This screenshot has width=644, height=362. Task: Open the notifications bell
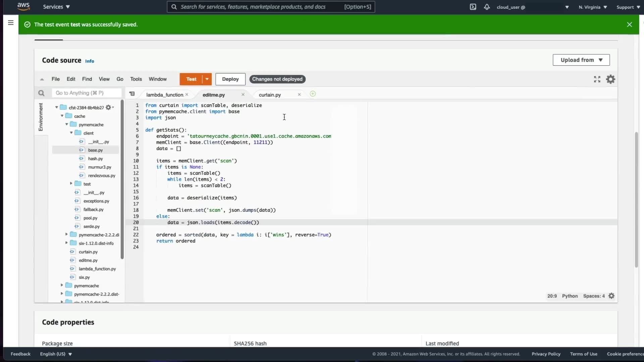pyautogui.click(x=487, y=7)
